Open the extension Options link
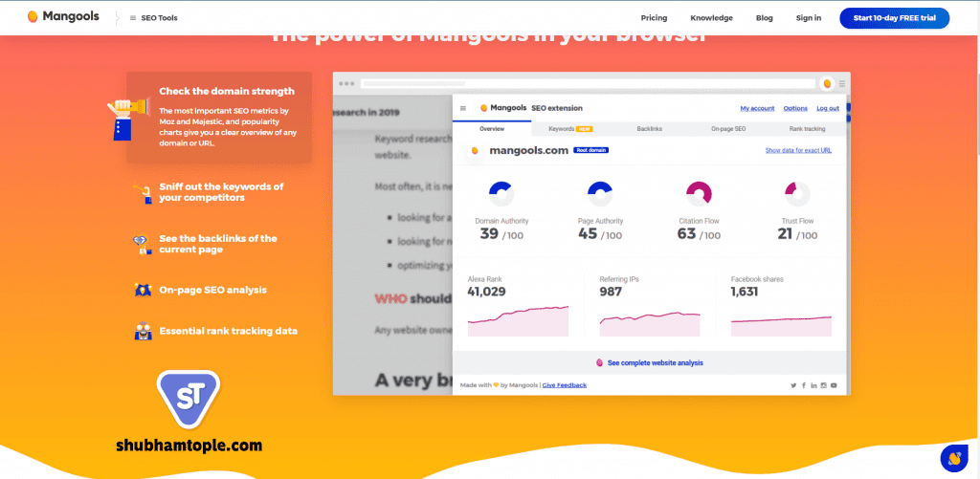980x479 pixels. [795, 108]
